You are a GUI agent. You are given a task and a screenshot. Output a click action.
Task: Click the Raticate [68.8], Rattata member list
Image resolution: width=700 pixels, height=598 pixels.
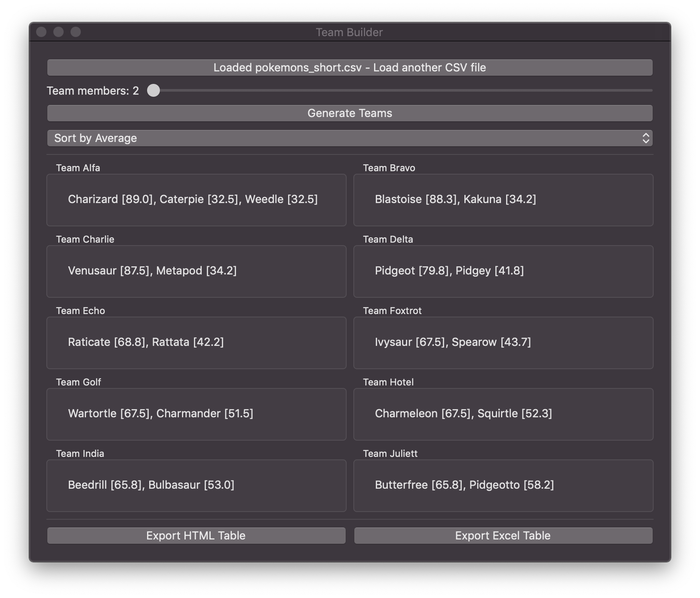146,342
